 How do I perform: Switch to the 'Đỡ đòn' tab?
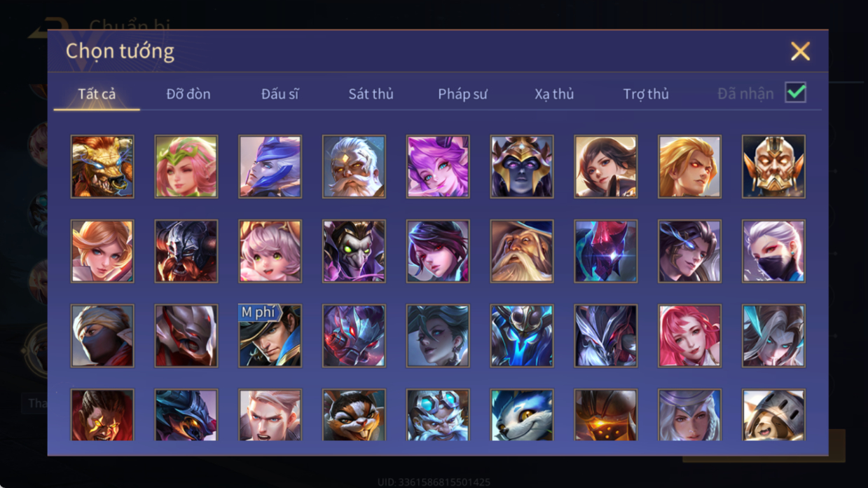pos(188,94)
